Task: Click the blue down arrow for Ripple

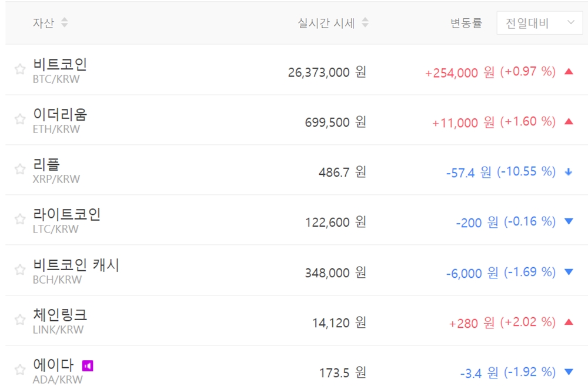Action: 568,172
